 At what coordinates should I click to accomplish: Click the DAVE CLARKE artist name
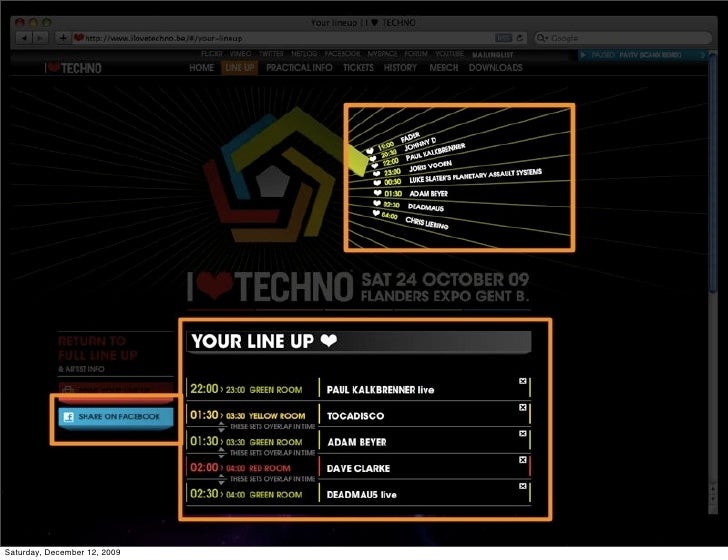(358, 469)
